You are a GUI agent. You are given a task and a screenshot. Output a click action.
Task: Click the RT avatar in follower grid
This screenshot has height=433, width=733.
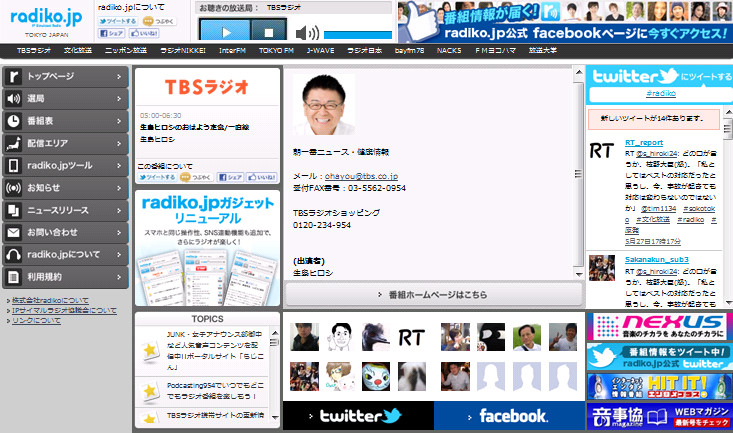tap(411, 337)
